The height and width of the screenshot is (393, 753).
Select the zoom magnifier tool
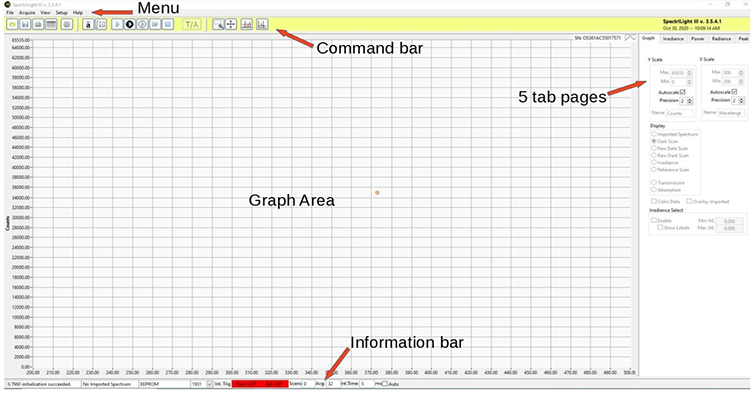[218, 25]
